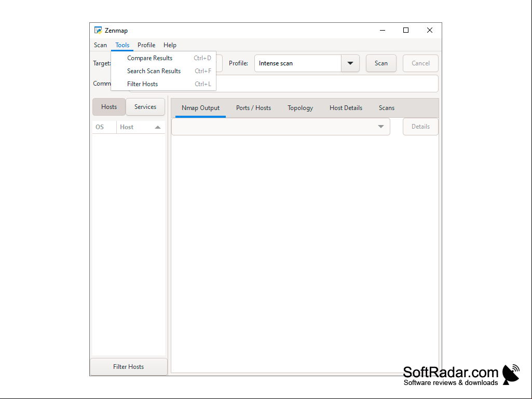Switch to the Services view button
532x399 pixels.
[x=145, y=107]
